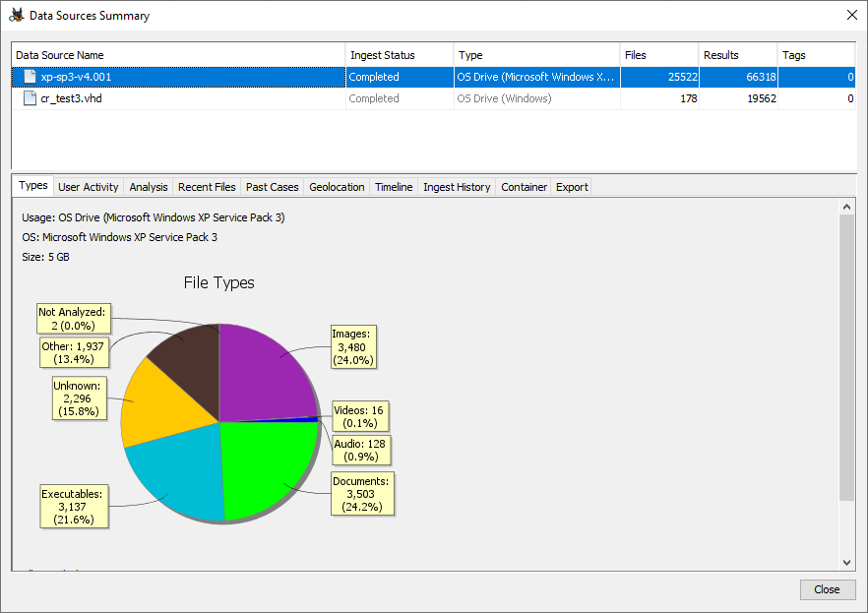
Task: Click the scrollbar down arrow
Action: [847, 562]
